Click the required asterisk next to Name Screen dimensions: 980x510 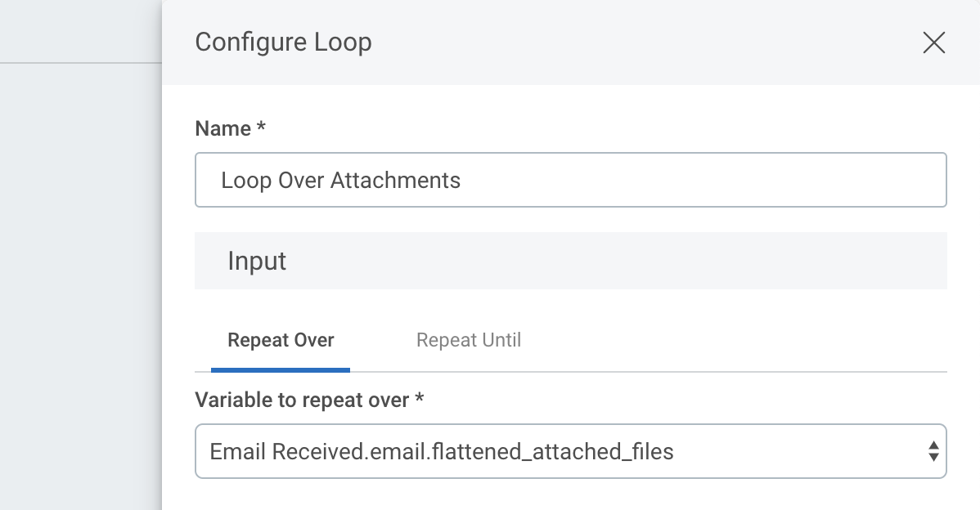coord(261,128)
